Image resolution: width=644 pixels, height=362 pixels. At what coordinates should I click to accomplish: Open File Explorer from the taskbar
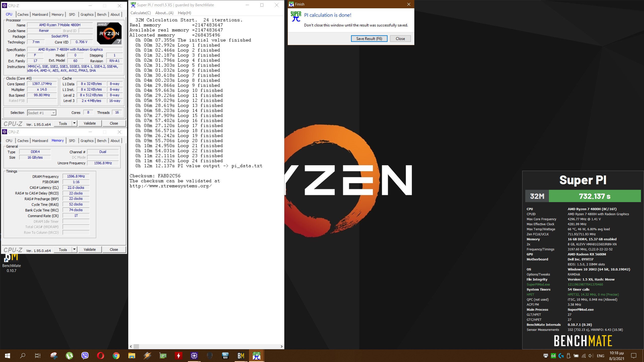[x=132, y=356]
